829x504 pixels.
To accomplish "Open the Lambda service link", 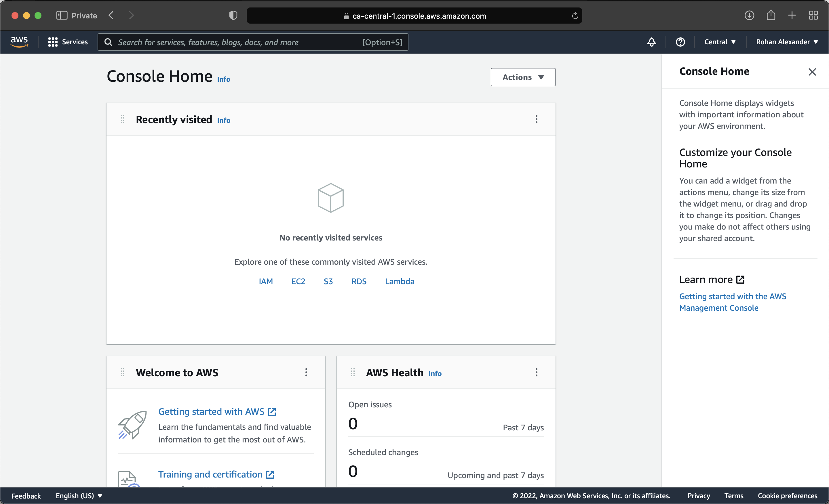I will tap(399, 281).
